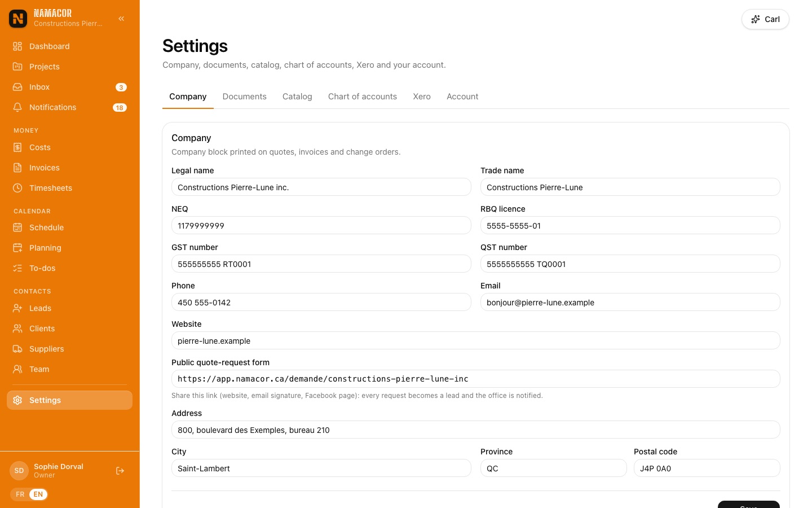This screenshot has width=812, height=508.
Task: Open Leads via the add-person icon
Action: pyautogui.click(x=17, y=308)
